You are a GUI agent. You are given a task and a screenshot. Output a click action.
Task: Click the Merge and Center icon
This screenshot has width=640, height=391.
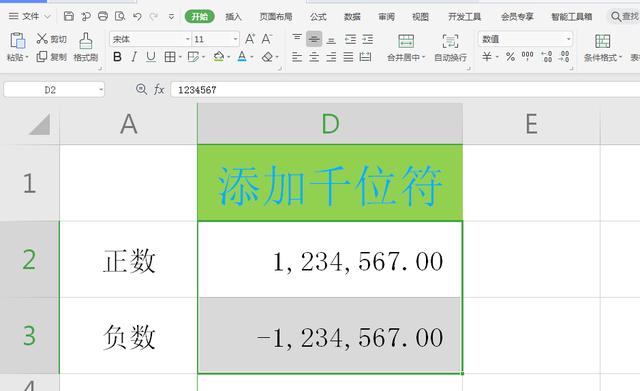coord(406,41)
